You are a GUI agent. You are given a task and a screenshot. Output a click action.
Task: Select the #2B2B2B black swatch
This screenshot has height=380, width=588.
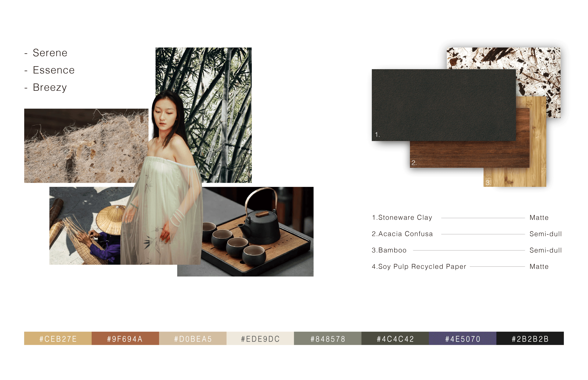[x=530, y=338]
